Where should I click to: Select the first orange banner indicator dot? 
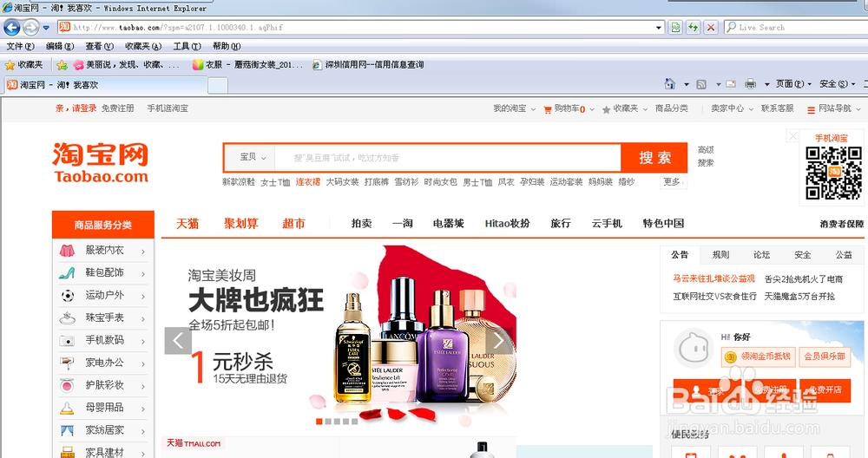319,422
